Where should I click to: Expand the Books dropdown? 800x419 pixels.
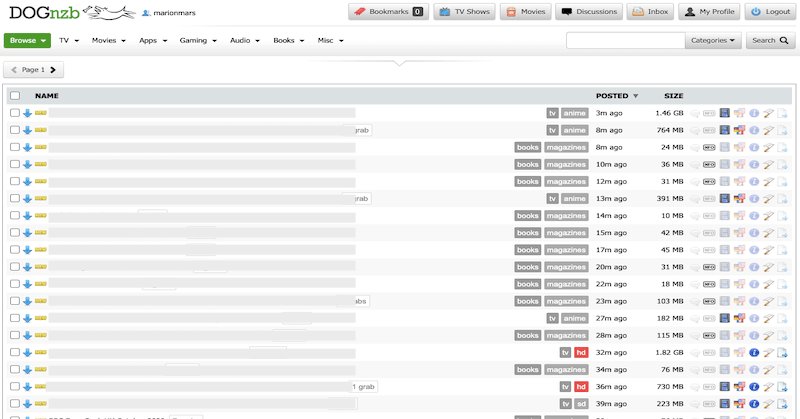pyautogui.click(x=289, y=40)
